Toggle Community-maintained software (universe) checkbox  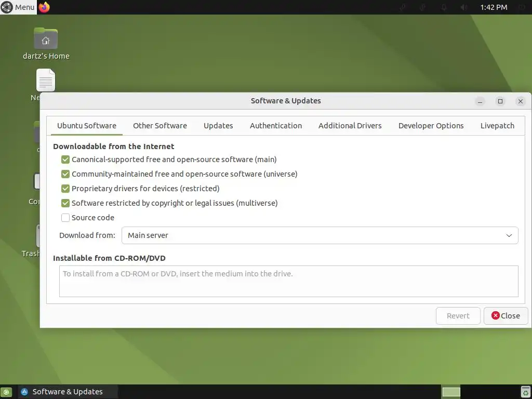coord(65,174)
